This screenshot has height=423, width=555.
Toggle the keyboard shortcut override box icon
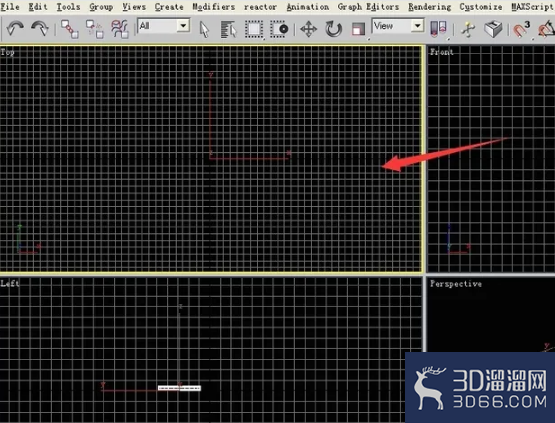[493, 29]
